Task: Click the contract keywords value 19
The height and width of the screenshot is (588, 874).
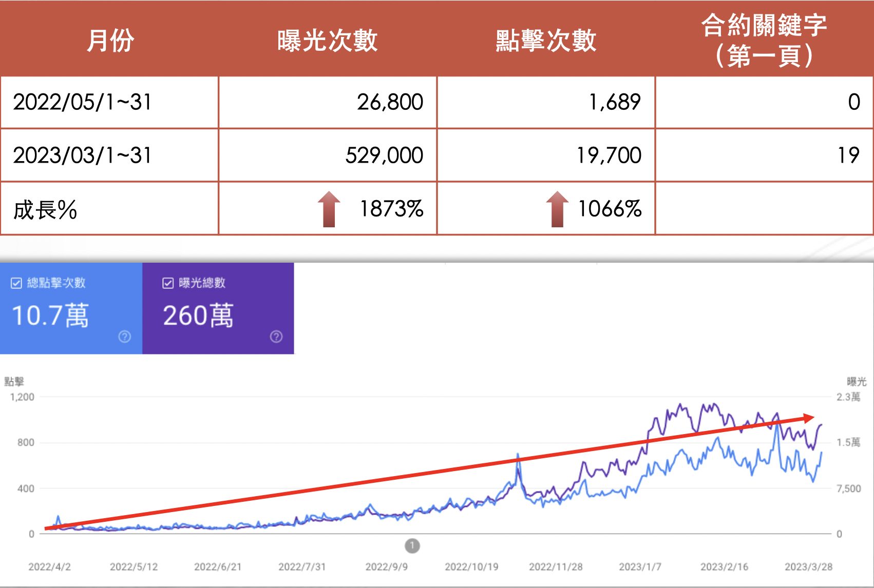Action: pos(849,155)
